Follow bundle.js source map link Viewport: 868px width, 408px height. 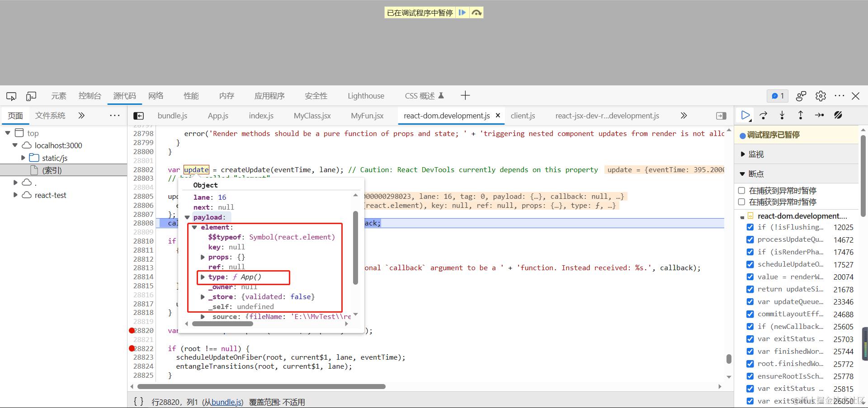(227, 402)
